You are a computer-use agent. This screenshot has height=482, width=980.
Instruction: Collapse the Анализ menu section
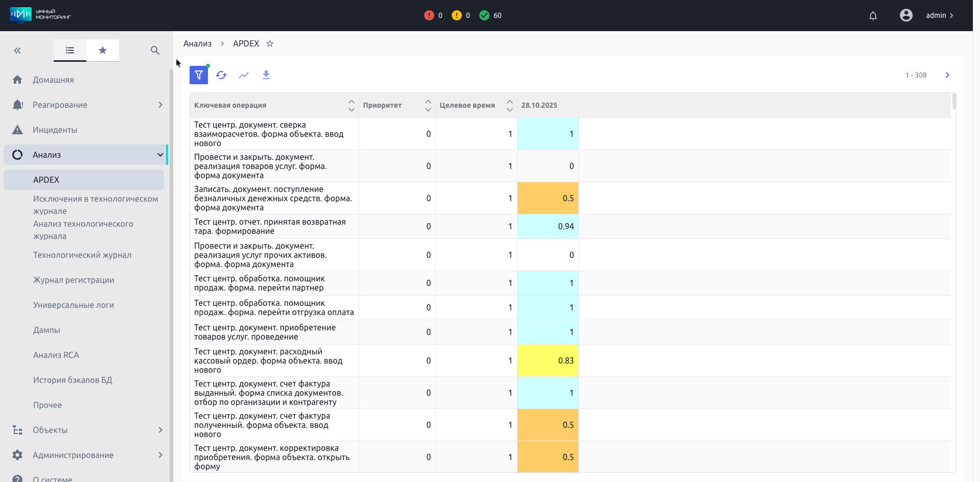click(160, 155)
